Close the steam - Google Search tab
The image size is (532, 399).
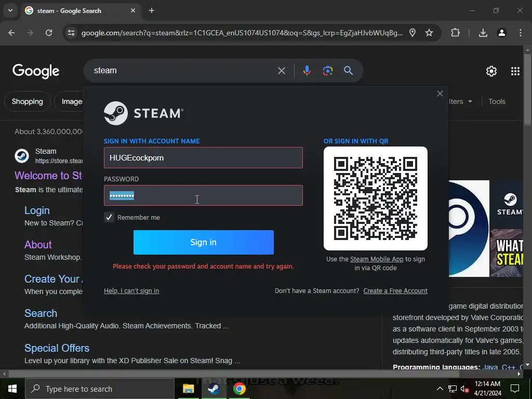pos(133,10)
